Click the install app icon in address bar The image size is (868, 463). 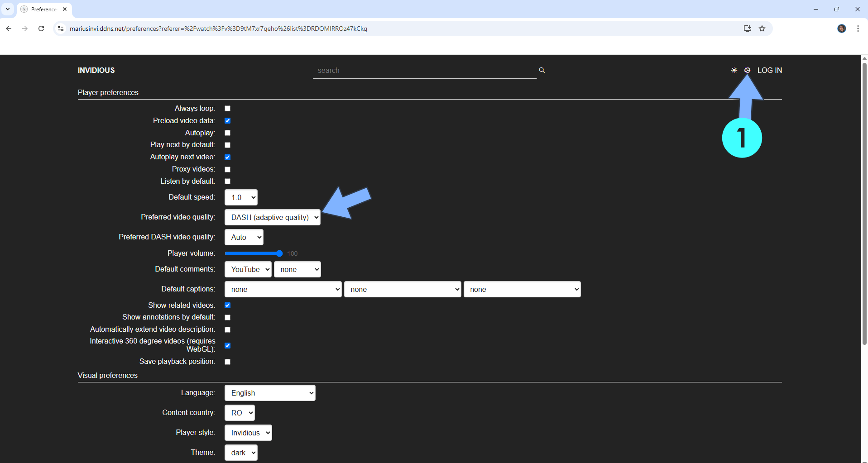click(x=747, y=29)
